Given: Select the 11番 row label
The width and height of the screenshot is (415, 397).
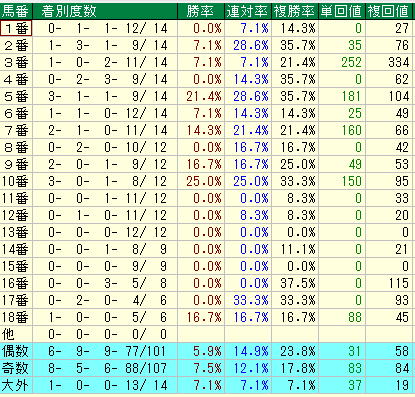Looking at the screenshot, I should pyautogui.click(x=16, y=198).
